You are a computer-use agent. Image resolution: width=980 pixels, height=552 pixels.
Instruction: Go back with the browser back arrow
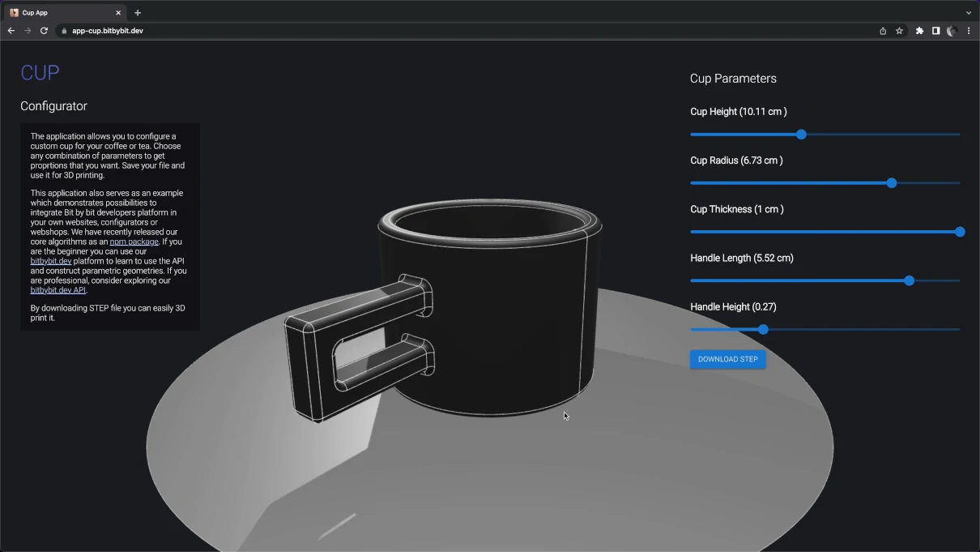(x=11, y=31)
